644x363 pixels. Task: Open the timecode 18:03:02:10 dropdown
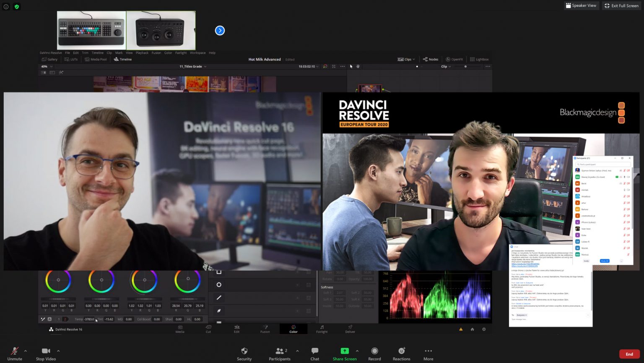coord(308,66)
